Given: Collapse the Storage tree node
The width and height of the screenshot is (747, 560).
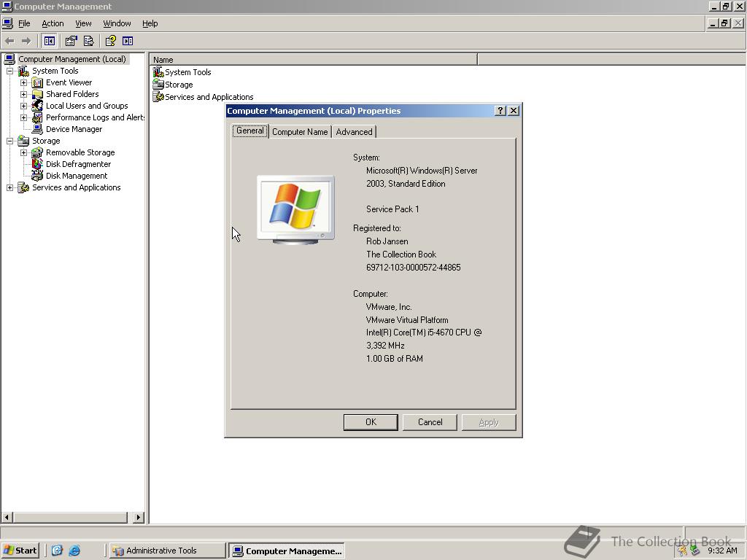Looking at the screenshot, I should [x=9, y=141].
